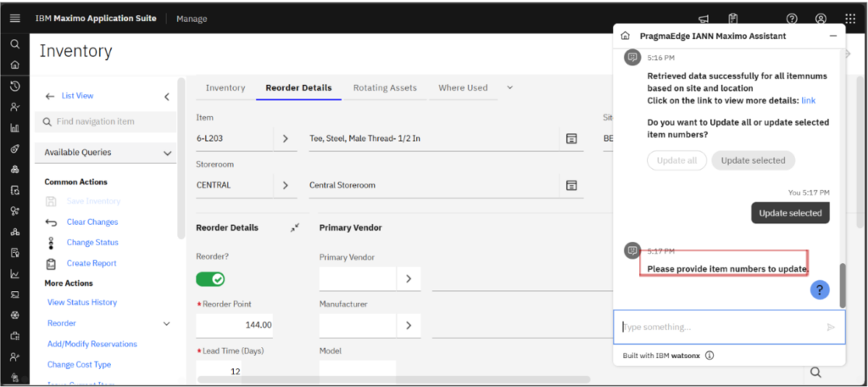Collapse the Reorder Details section

pyautogui.click(x=294, y=227)
